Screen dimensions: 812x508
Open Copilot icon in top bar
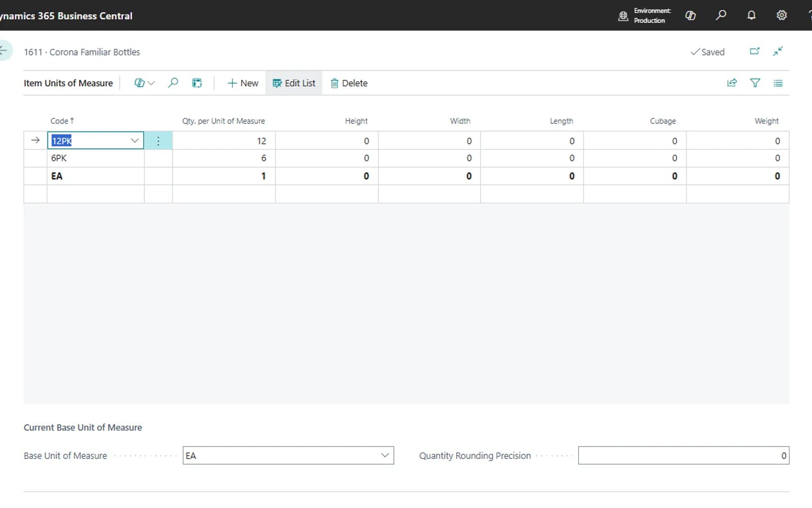click(691, 16)
